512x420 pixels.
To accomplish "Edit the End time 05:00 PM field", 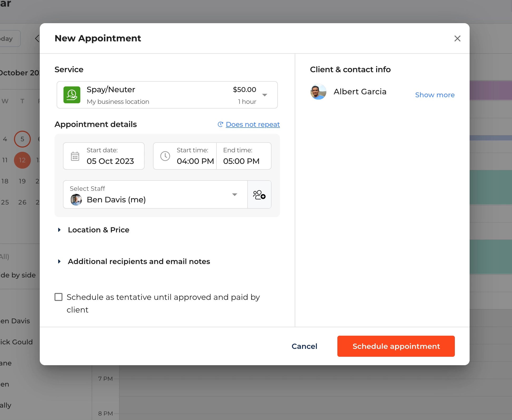I will tap(241, 161).
